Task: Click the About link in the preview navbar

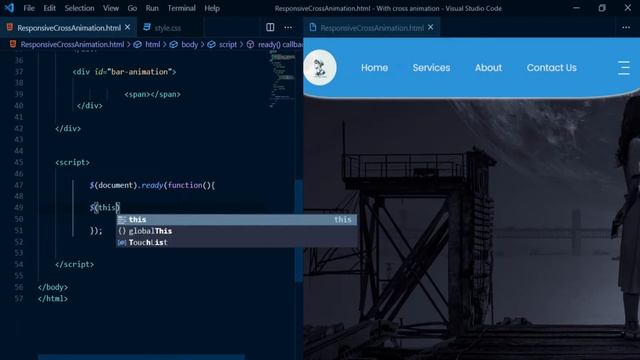Action: coord(488,68)
